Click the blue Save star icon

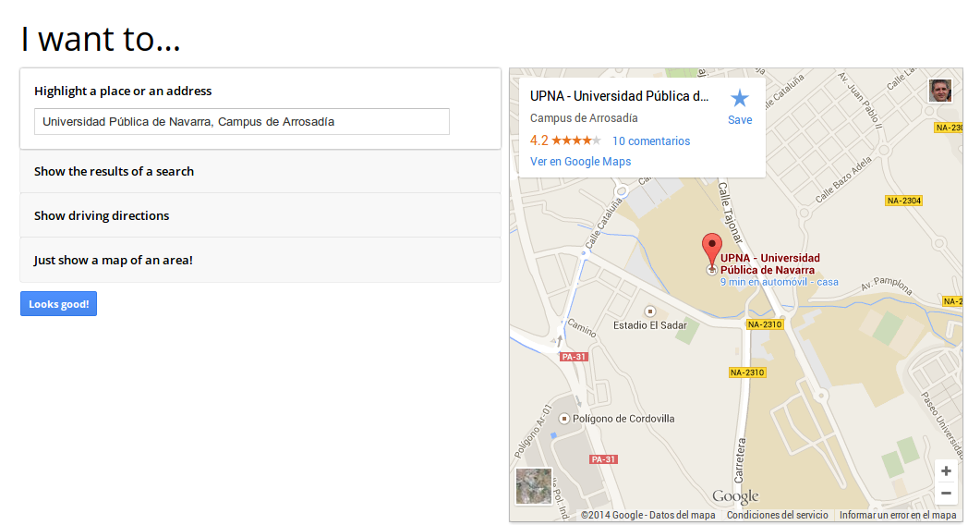[739, 98]
